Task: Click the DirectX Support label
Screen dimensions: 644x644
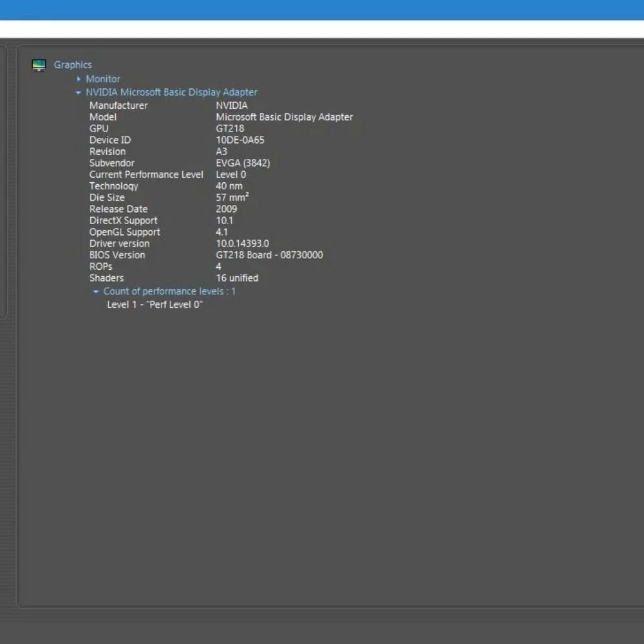Action: tap(123, 220)
